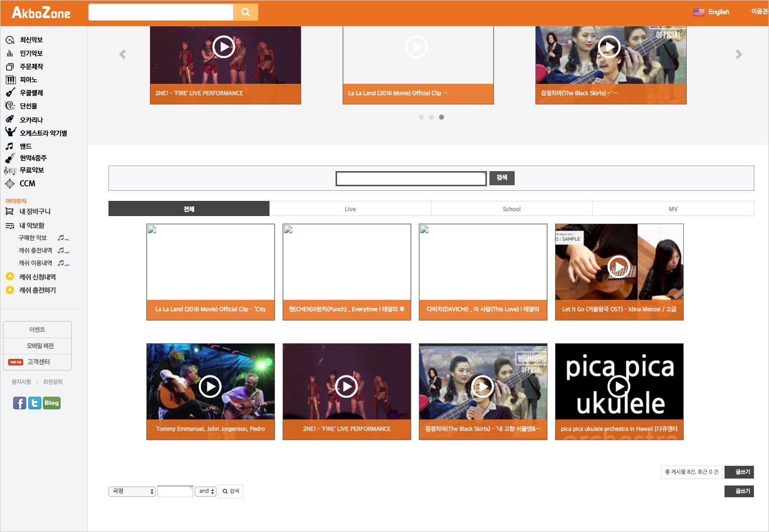Play the carousel 2NE1 FIRE video

click(x=224, y=47)
